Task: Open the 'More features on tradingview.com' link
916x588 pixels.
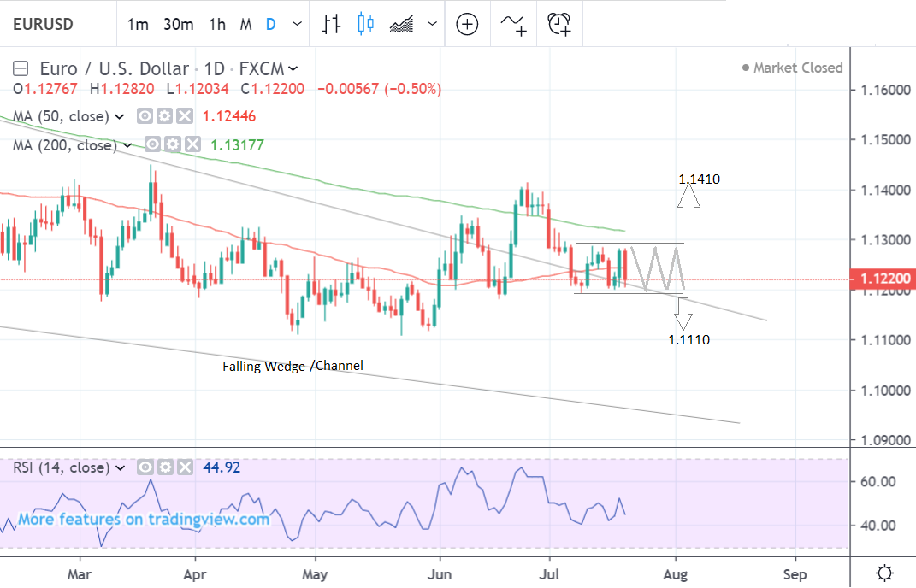Action: 144,519
